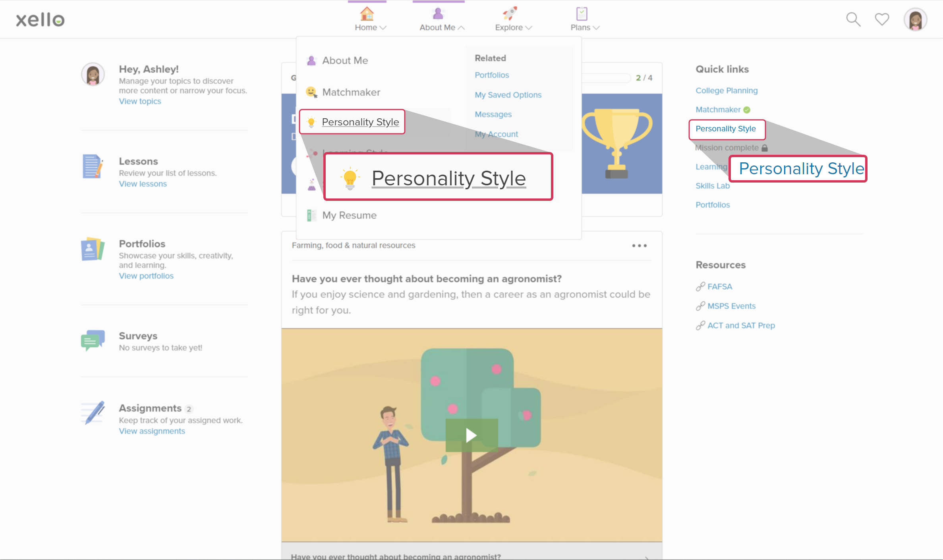Click the Matchmaker smiley icon in the dropdown
Screen dimensions: 943x560
(311, 92)
